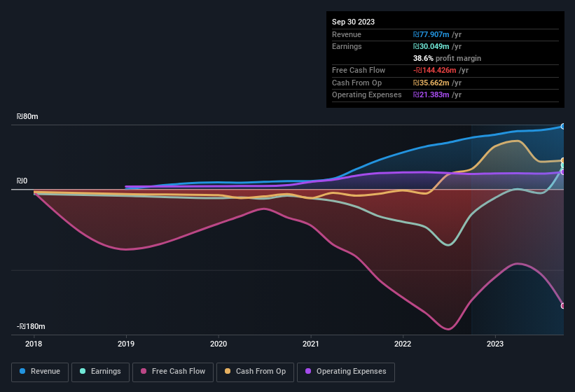The image size is (575, 392).
Task: Click the 2022 x-axis label
Action: (x=403, y=344)
